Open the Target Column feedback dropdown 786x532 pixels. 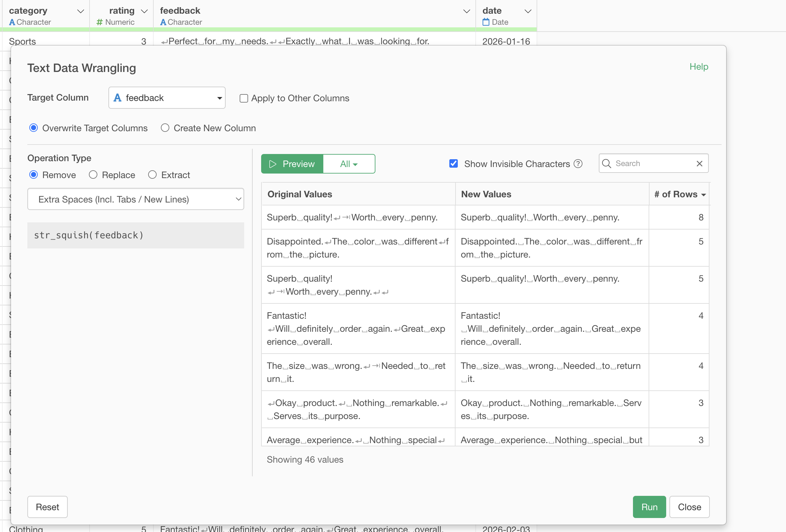(167, 98)
